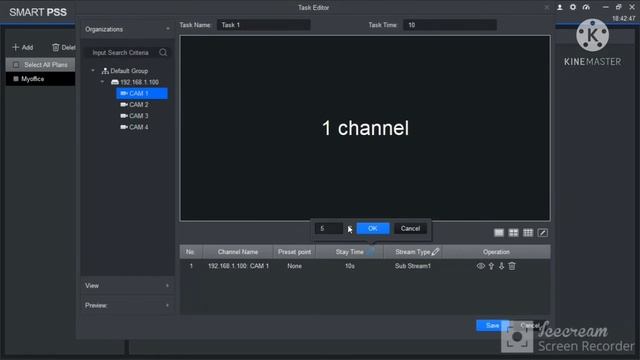
Task: Edit Stream Type with pencil icon
Action: coord(436,252)
